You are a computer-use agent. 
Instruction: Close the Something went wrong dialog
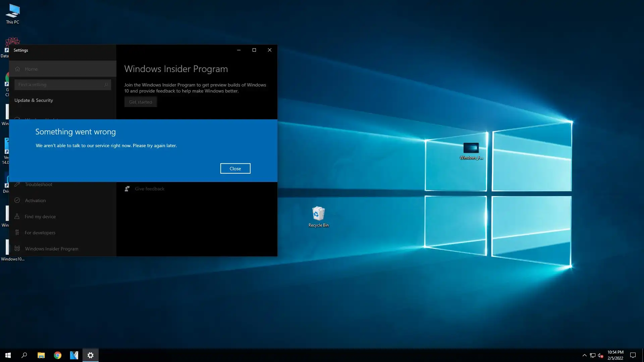click(x=235, y=169)
